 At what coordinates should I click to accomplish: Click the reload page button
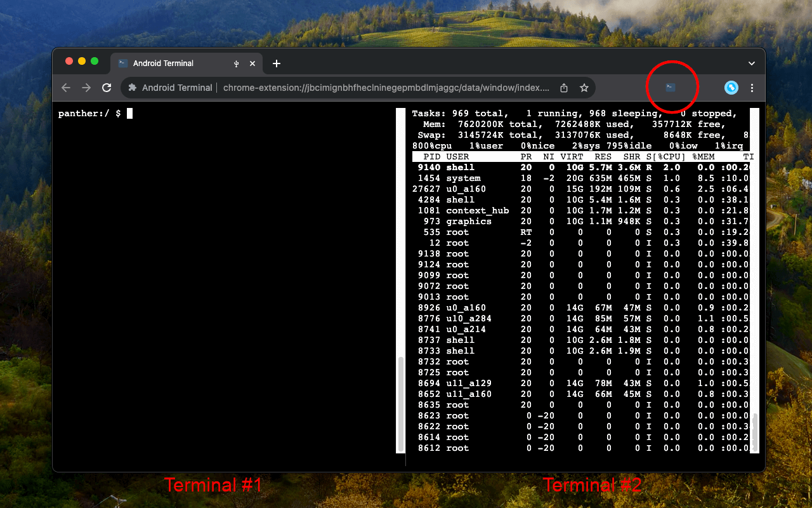(x=107, y=88)
